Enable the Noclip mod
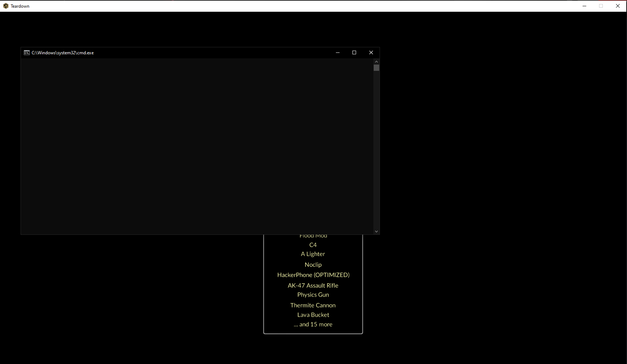The image size is (627, 364). tap(313, 264)
